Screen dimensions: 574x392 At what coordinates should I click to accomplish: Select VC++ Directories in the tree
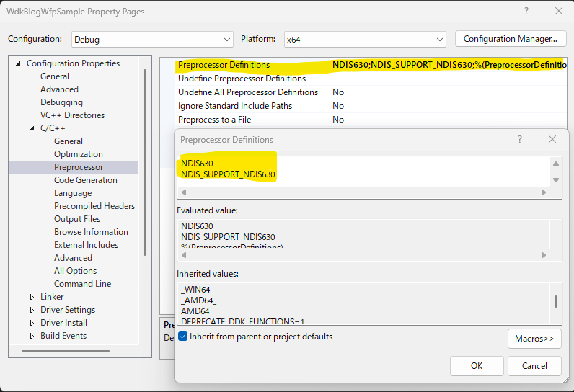click(72, 115)
